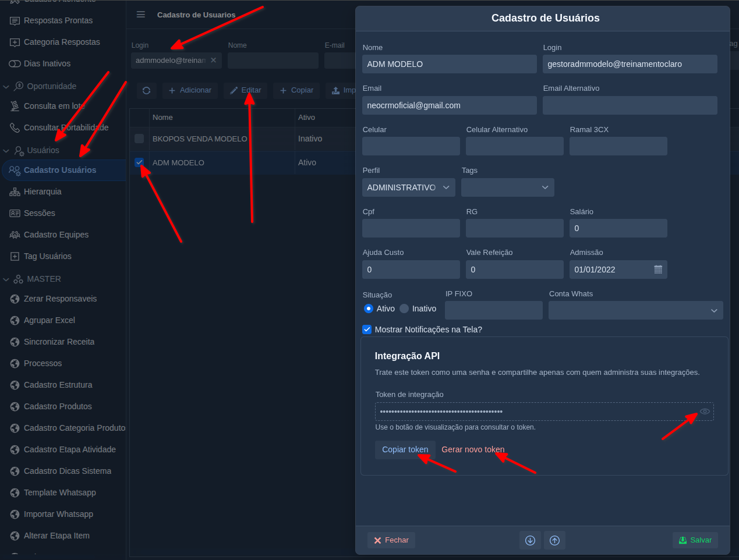The image size is (739, 560).
Task: Toggle Mostrar Notificações na Tela checkbox
Action: pos(367,329)
